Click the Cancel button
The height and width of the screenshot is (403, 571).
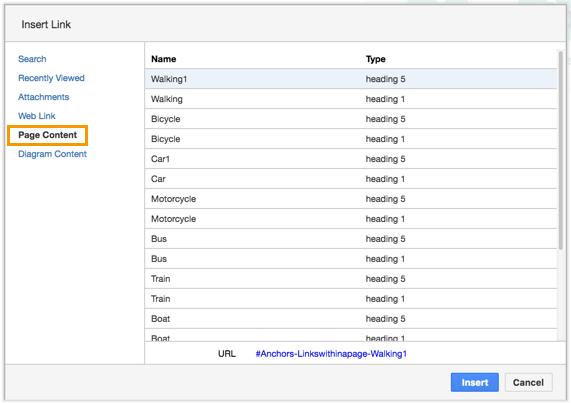[x=528, y=382]
